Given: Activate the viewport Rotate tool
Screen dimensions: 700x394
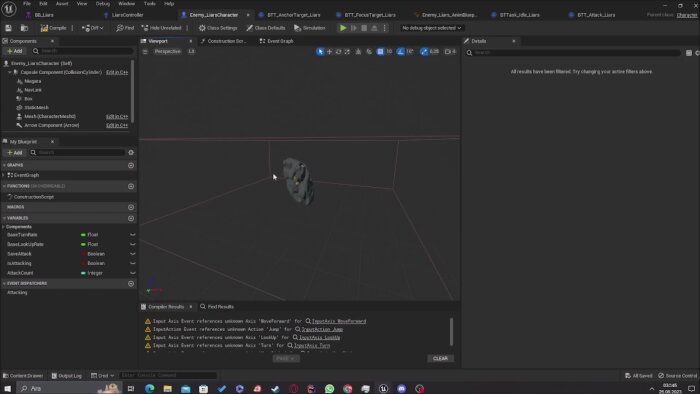Looking at the screenshot, I should point(338,52).
